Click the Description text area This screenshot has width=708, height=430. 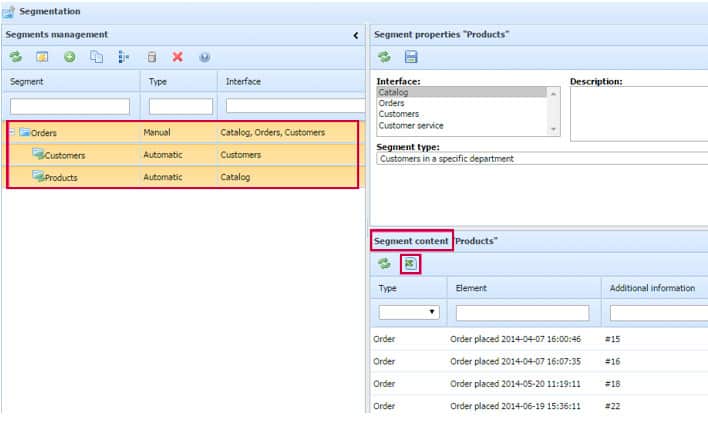point(639,114)
